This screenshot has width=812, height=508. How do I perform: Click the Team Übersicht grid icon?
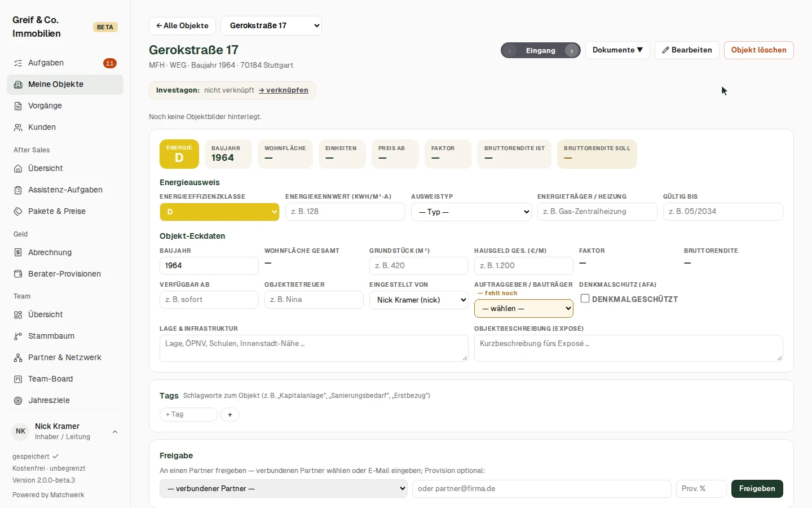tap(18, 315)
